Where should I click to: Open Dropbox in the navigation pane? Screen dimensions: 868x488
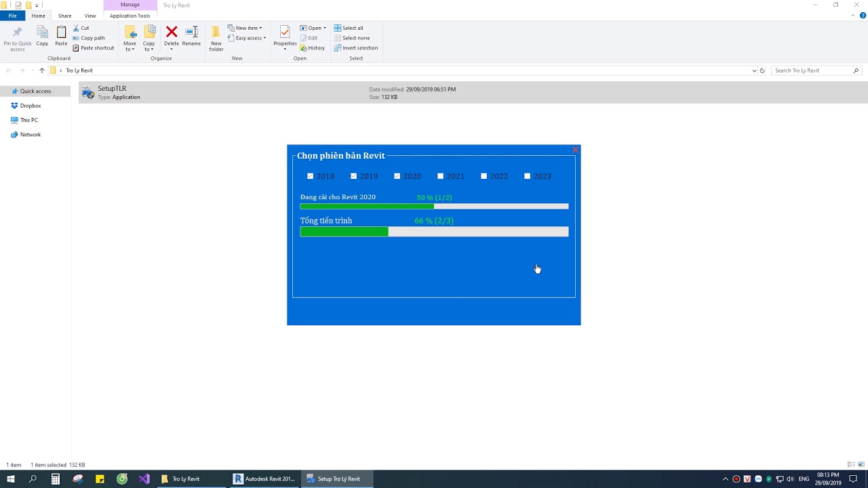(31, 106)
